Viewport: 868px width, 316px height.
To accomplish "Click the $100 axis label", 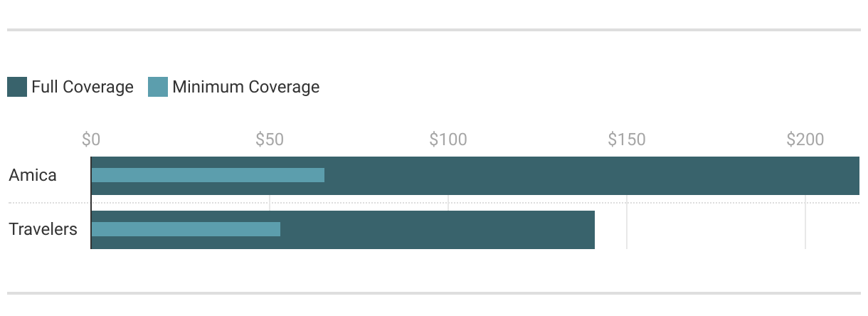I will [448, 139].
